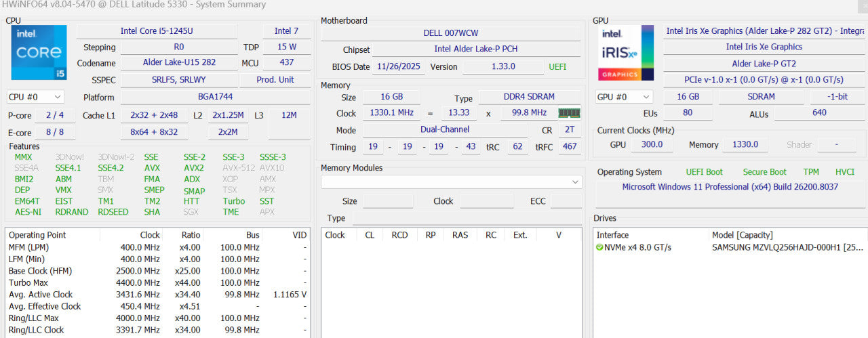Click the green check icon beside NVMe drive

(x=599, y=247)
